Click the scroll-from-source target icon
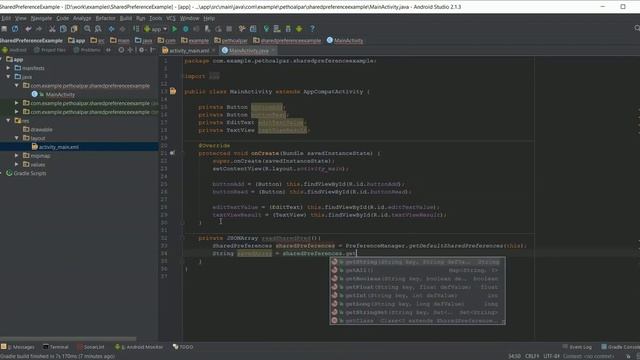Viewport: 640px width, 360px height. coord(121,50)
